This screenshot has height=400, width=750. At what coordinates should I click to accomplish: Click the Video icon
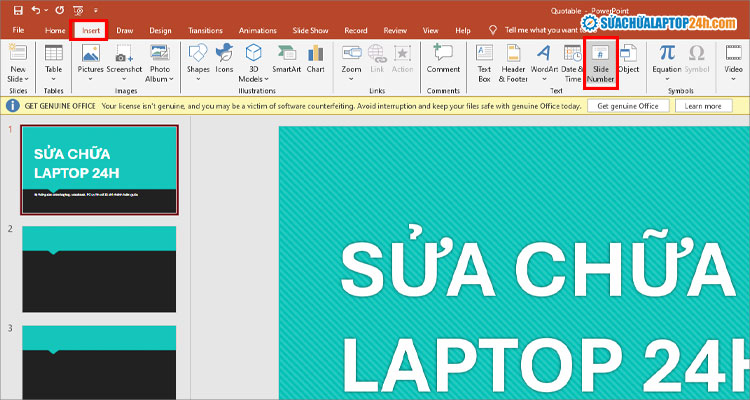(x=733, y=53)
